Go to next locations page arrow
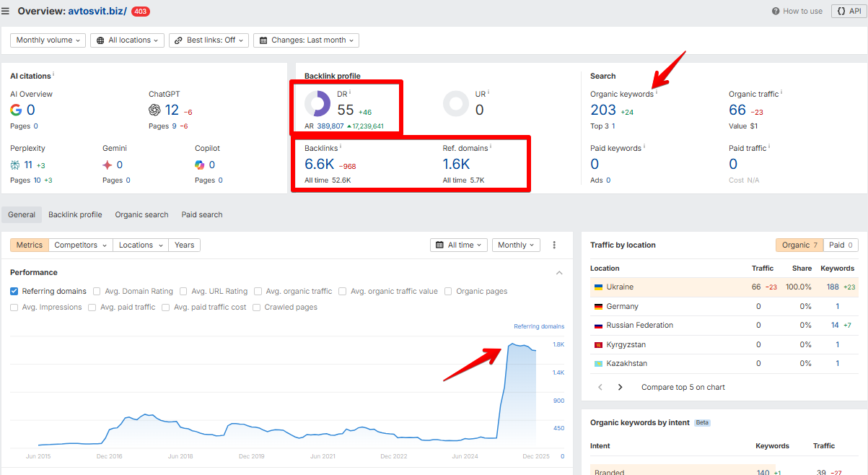Image resolution: width=868 pixels, height=475 pixels. 620,387
